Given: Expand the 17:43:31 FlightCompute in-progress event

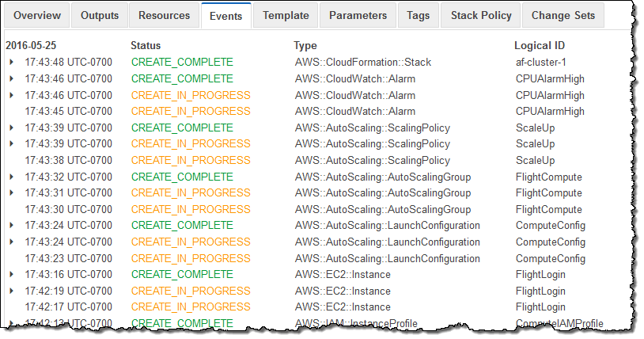Looking at the screenshot, I should click(x=11, y=193).
